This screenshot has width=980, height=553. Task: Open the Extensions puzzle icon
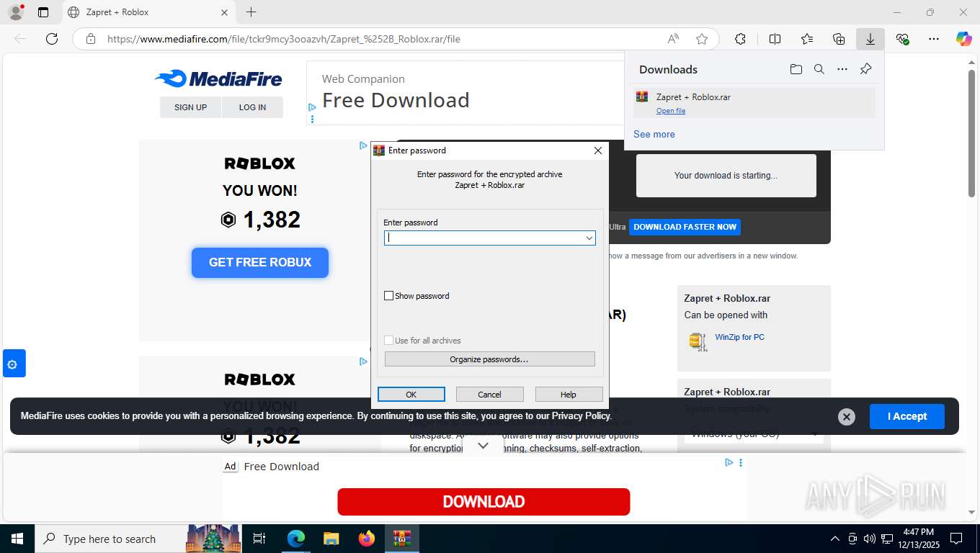click(740, 39)
